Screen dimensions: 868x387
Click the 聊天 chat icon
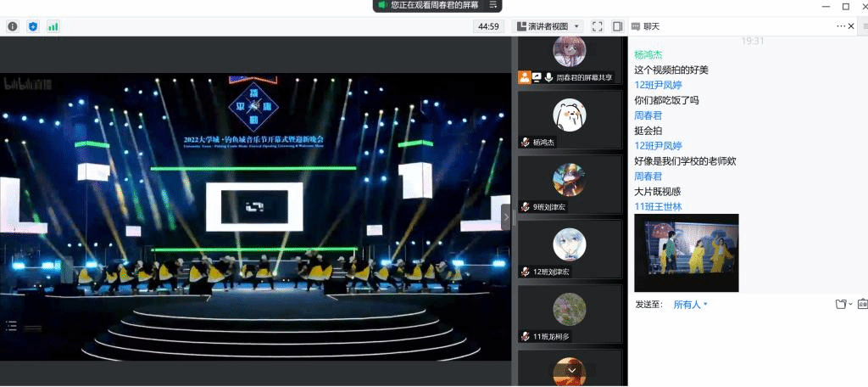(635, 26)
